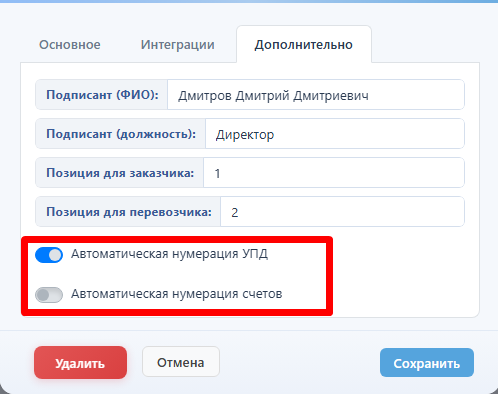Image resolution: width=498 pixels, height=394 pixels.
Task: Focus the Позиция для заказчика field
Action: pyautogui.click(x=334, y=173)
